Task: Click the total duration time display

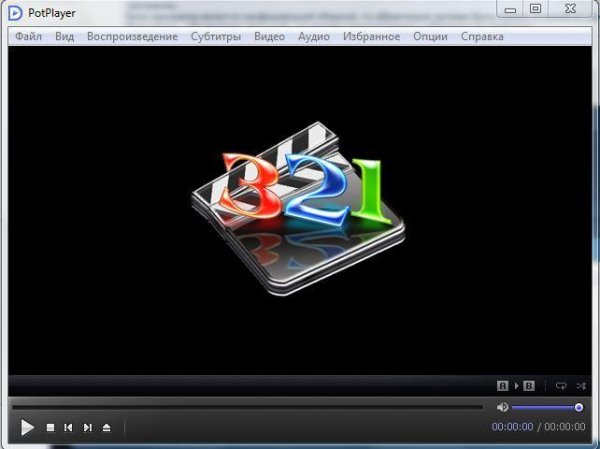Action: (565, 427)
